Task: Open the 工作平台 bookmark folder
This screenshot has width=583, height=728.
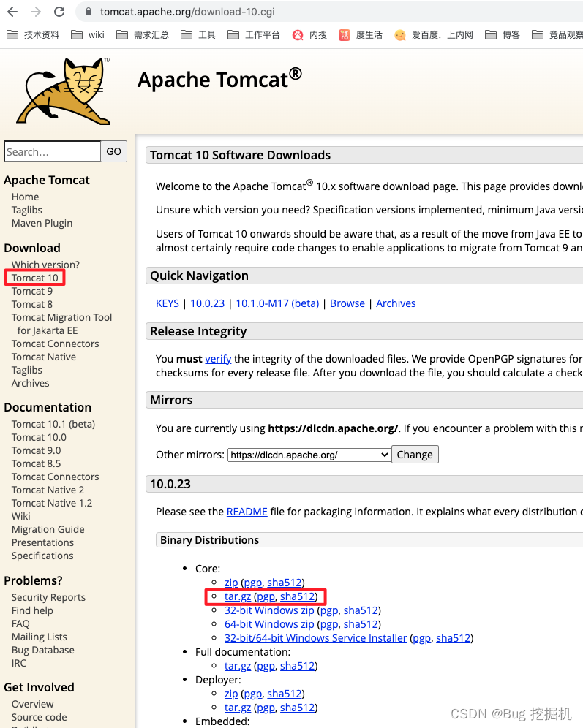Action: point(254,35)
